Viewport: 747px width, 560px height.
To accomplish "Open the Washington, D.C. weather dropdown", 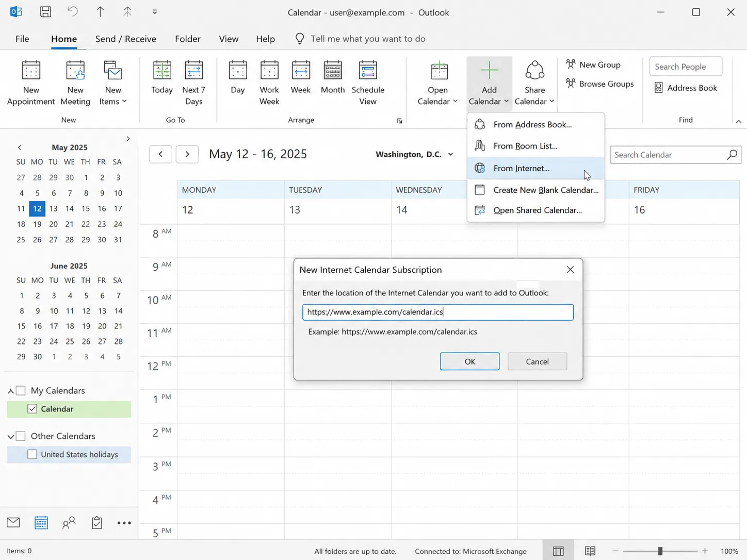I will pos(451,154).
